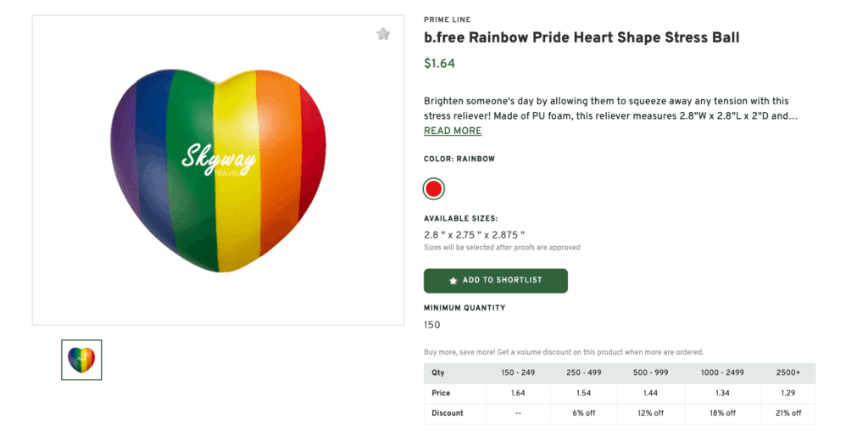Choose the 500 - 999 quantity tier
The image size is (868, 431).
pyautogui.click(x=652, y=373)
